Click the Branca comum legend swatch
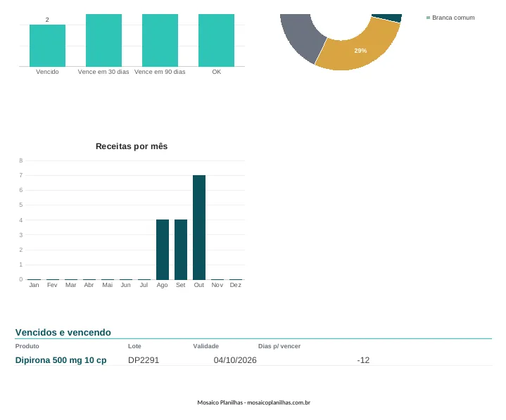The image size is (506, 420). 428,18
